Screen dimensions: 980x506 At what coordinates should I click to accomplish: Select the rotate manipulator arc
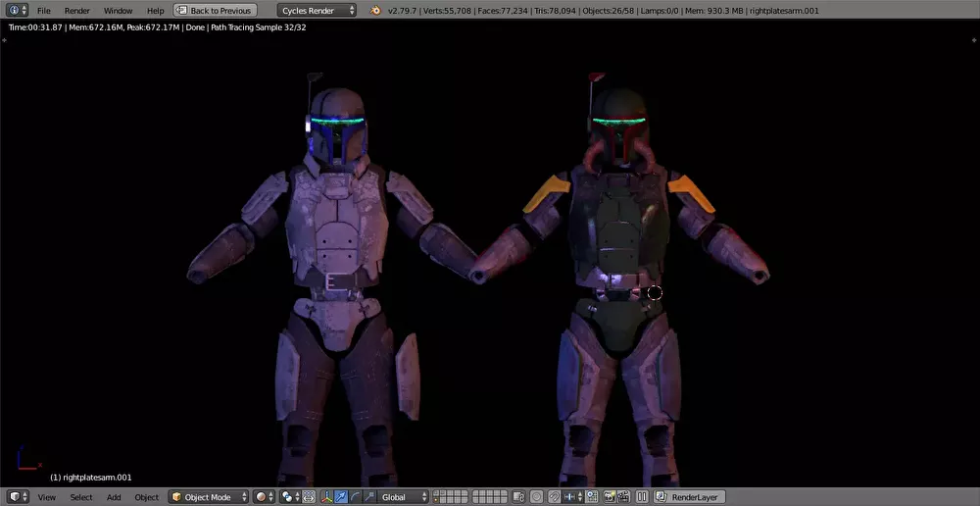click(x=355, y=497)
